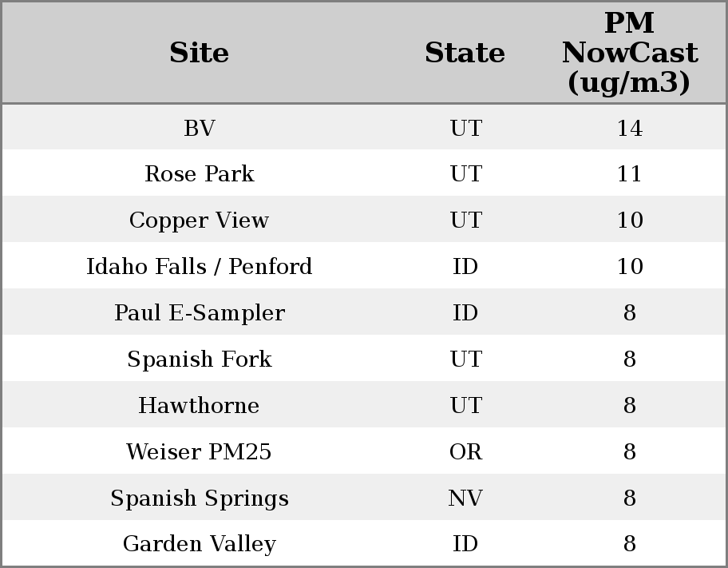Select the PM value 14 for BV
Image resolution: width=728 pixels, height=568 pixels.
click(x=629, y=128)
